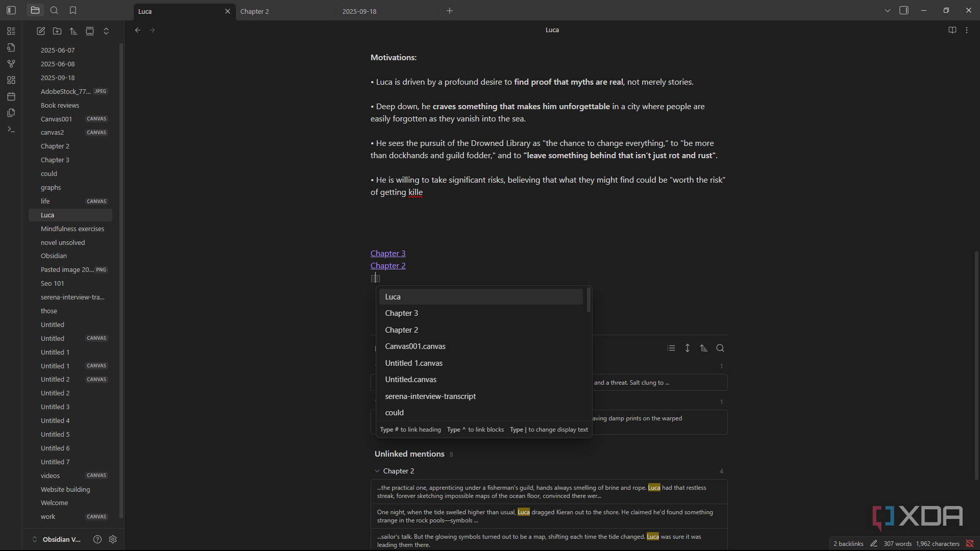Switch to reading view
Viewport: 980px width, 551px height.
pyautogui.click(x=952, y=30)
